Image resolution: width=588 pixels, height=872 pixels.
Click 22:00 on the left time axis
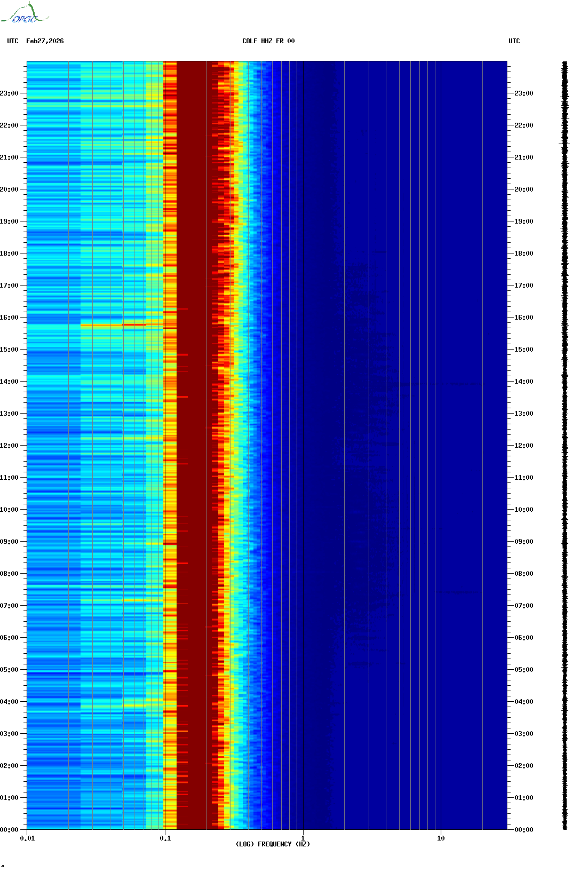[x=9, y=125]
